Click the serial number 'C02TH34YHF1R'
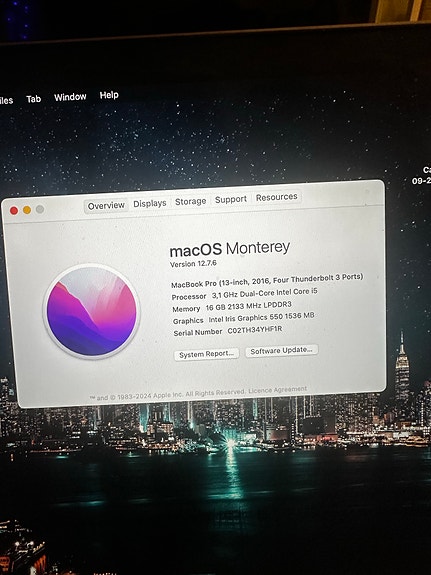The image size is (431, 575). [255, 330]
